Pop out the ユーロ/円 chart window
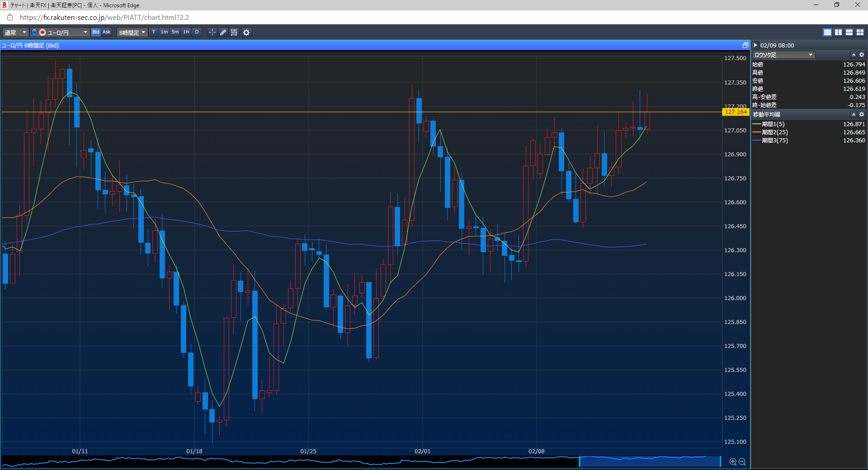The width and height of the screenshot is (868, 470). [x=745, y=45]
